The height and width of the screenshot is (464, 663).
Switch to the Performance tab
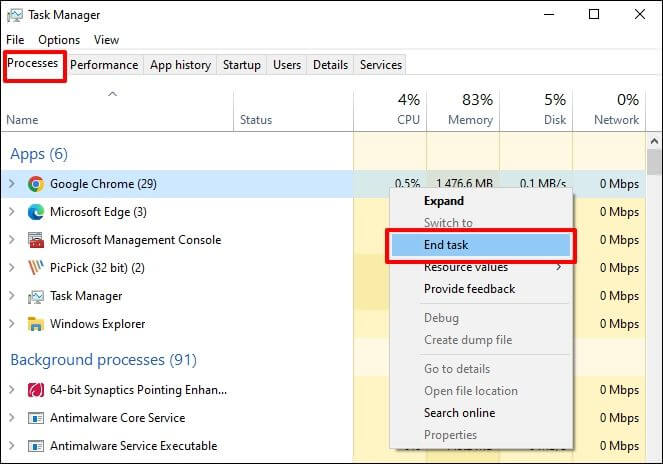[104, 65]
